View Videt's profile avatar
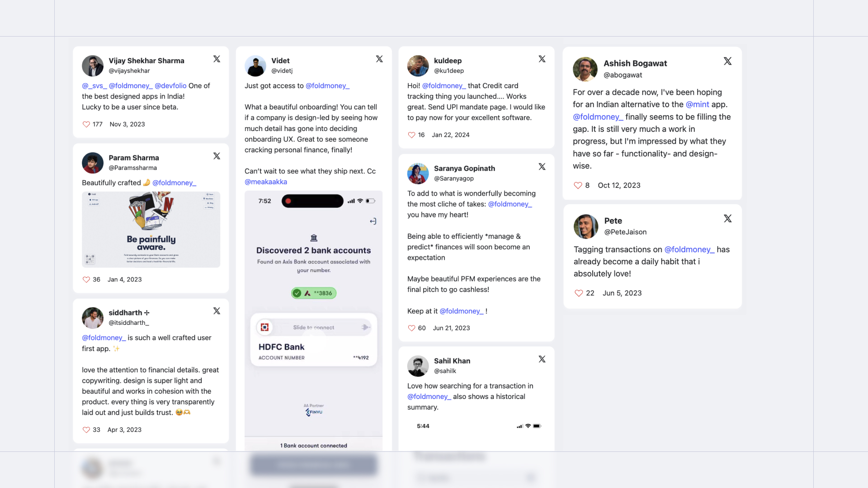 click(255, 66)
